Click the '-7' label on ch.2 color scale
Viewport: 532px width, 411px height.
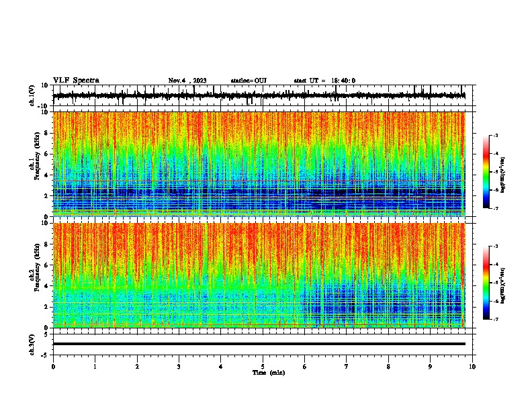pyautogui.click(x=495, y=320)
